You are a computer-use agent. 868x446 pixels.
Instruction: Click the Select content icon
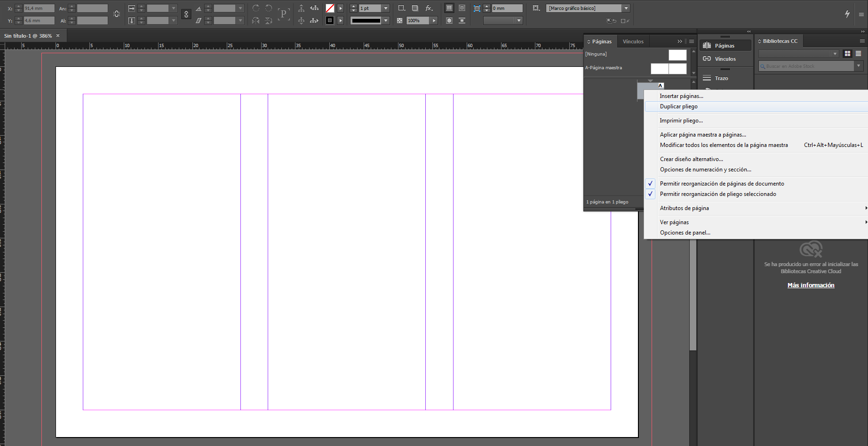coord(301,21)
